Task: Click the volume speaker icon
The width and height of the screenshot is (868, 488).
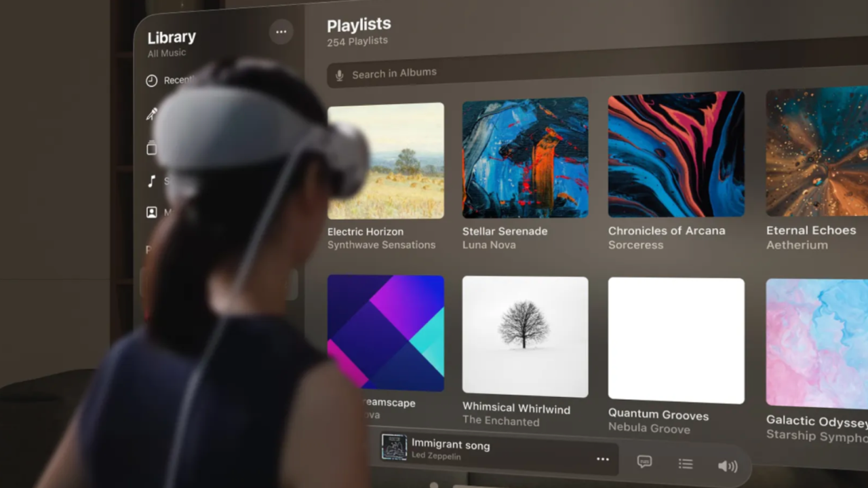Action: click(727, 466)
